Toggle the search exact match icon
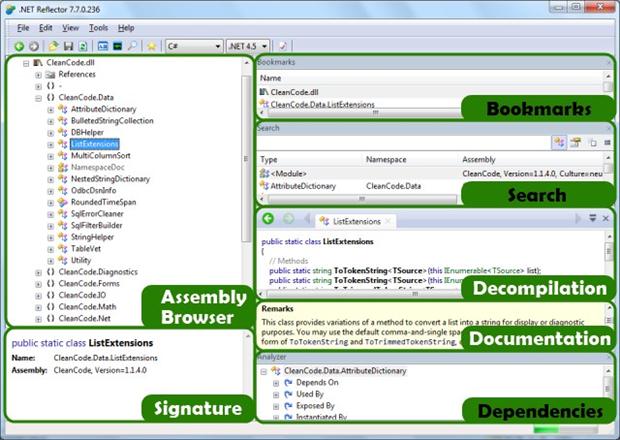 coord(593,143)
